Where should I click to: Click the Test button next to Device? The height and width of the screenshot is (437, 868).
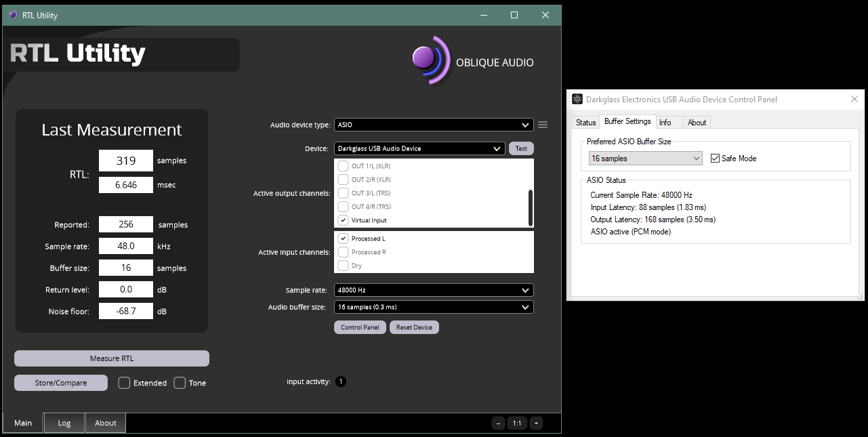point(521,148)
